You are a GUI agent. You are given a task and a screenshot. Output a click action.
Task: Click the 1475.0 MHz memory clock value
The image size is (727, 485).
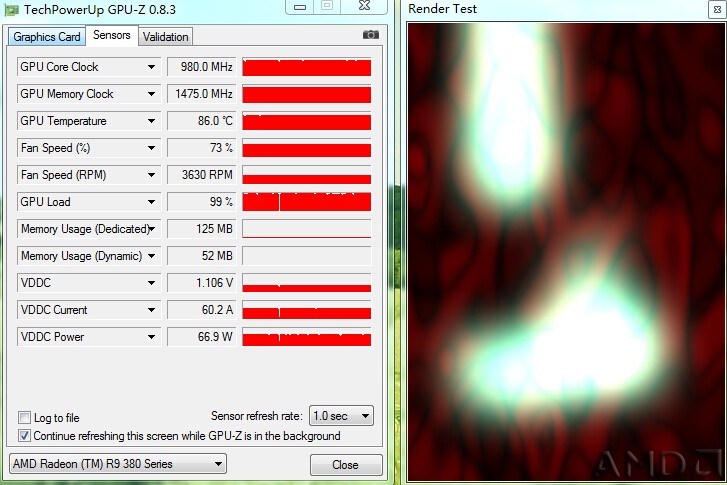tap(201, 94)
